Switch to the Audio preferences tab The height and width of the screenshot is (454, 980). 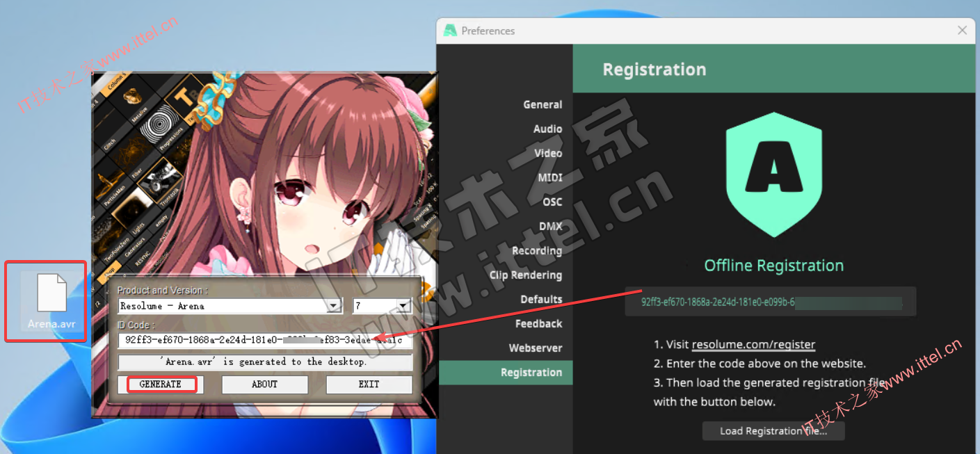(547, 129)
